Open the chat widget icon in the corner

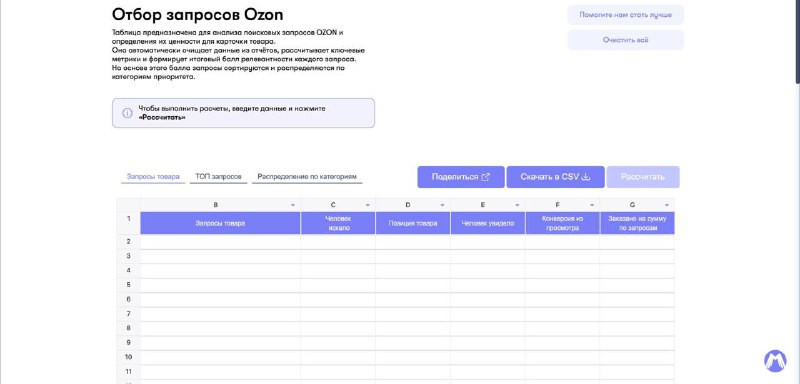[775, 361]
